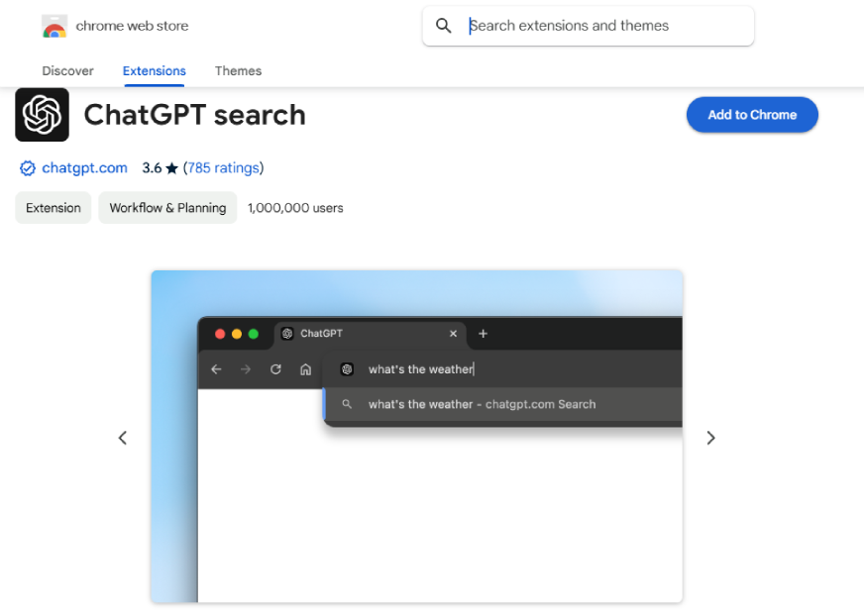Open the Discover tab
The height and width of the screenshot is (616, 864).
pyautogui.click(x=67, y=71)
